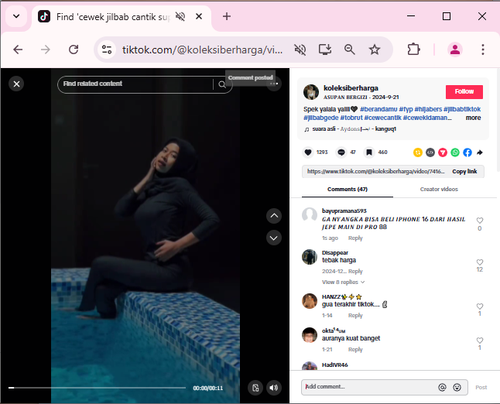Open Chrome profile avatar

point(455,50)
